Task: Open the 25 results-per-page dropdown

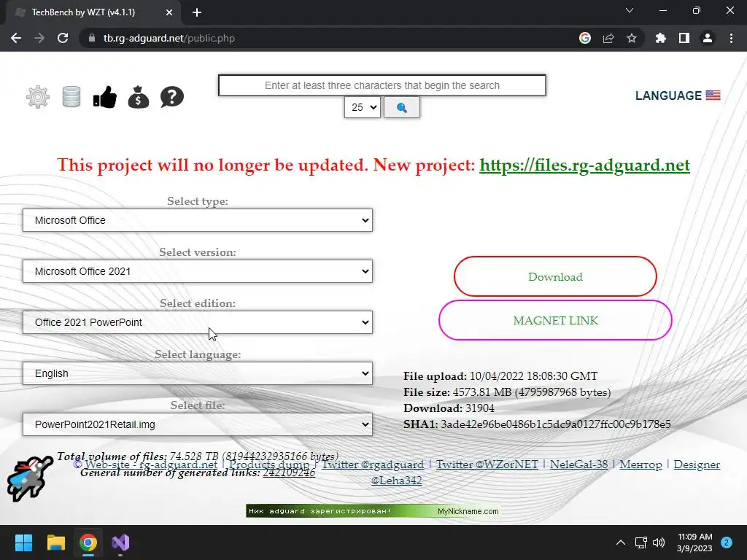Action: [x=363, y=107]
